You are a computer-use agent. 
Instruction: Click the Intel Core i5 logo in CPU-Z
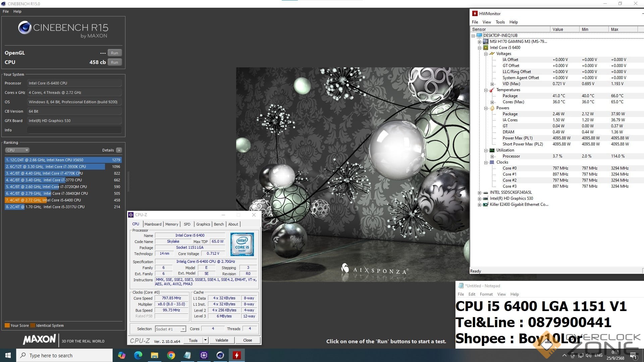tap(242, 244)
